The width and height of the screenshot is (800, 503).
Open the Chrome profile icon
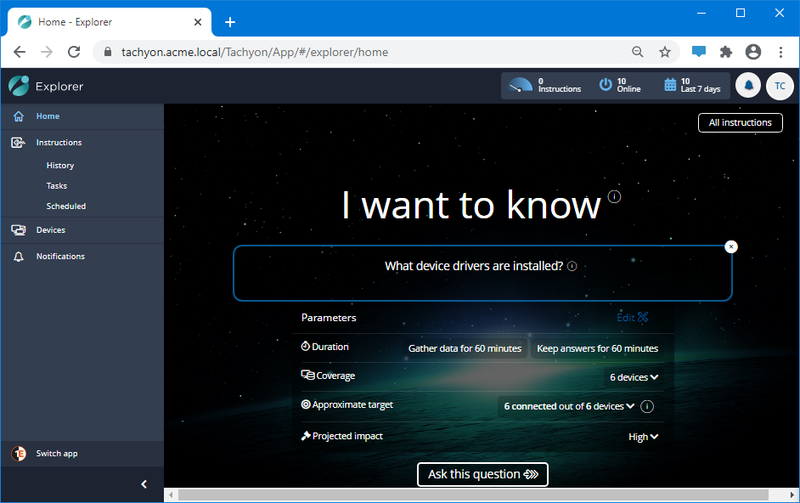[753, 52]
